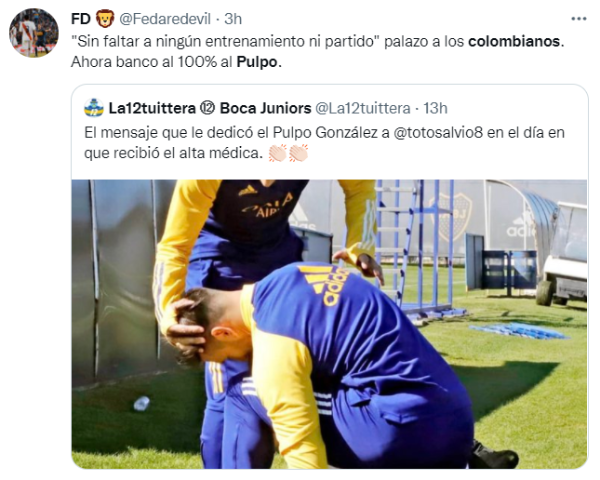The image size is (600, 480).
Task: Click the La12tuittera small profile avatar
Action: (x=94, y=108)
